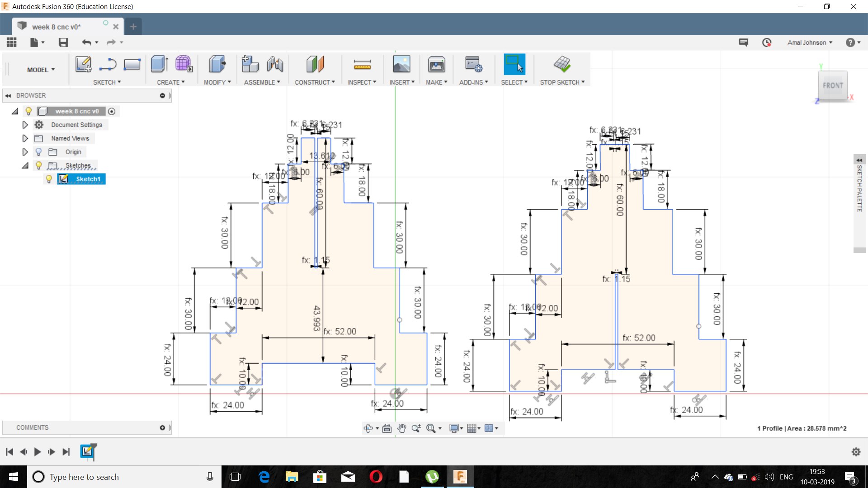Toggle Origin folder visibility bulb

39,152
